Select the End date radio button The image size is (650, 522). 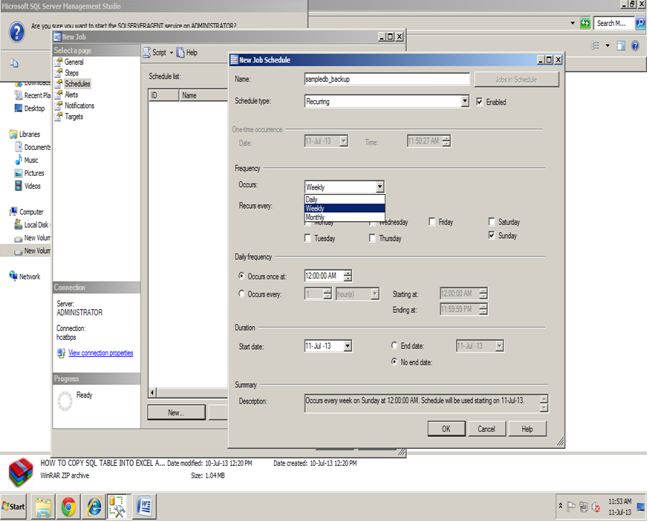394,345
